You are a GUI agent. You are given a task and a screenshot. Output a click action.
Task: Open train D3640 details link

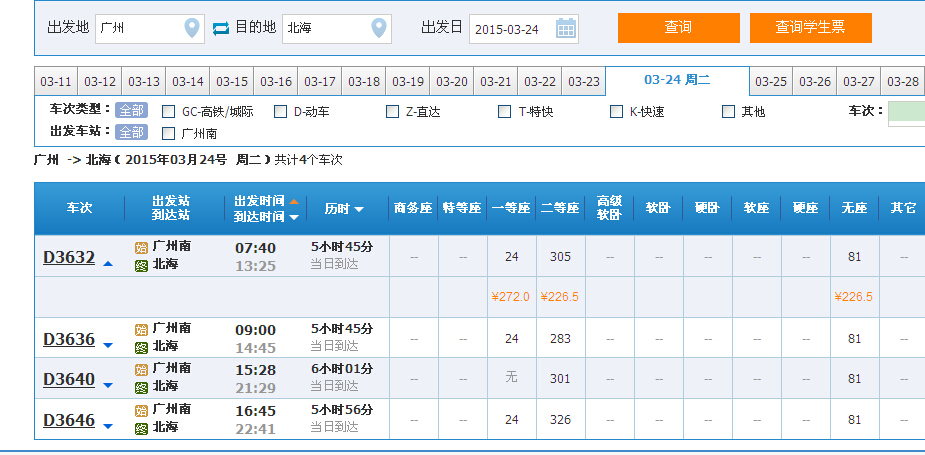coord(69,379)
